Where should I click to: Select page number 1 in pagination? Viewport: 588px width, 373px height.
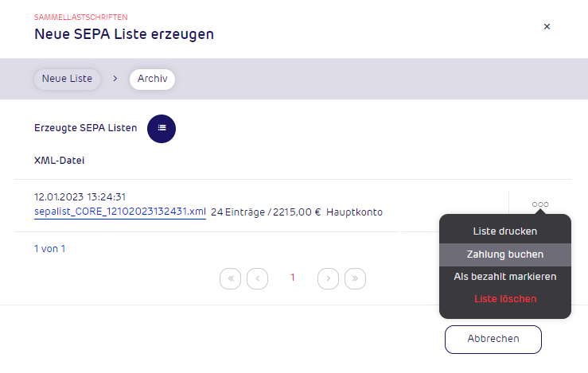click(293, 278)
